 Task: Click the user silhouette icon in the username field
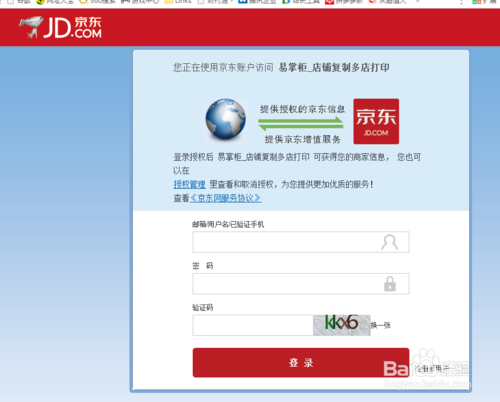coord(389,242)
